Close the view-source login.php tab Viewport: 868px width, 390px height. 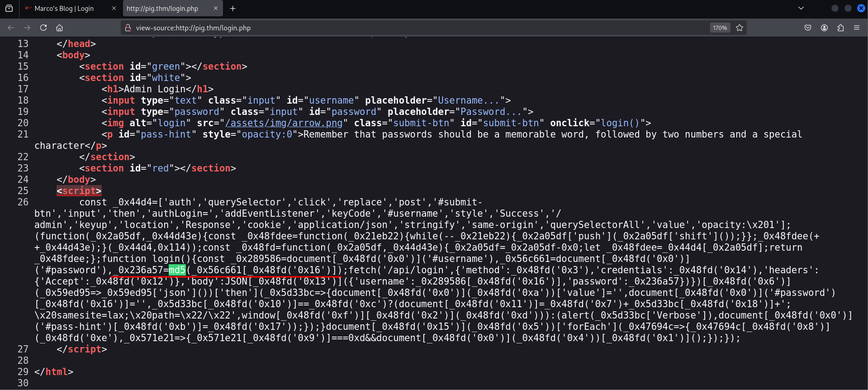click(216, 8)
